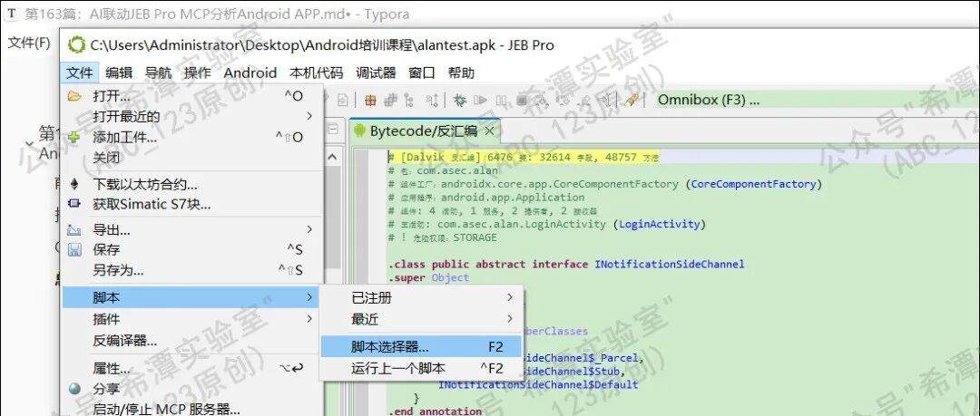The image size is (980, 416).
Task: Expand the 插件 submenu
Action: [x=192, y=319]
